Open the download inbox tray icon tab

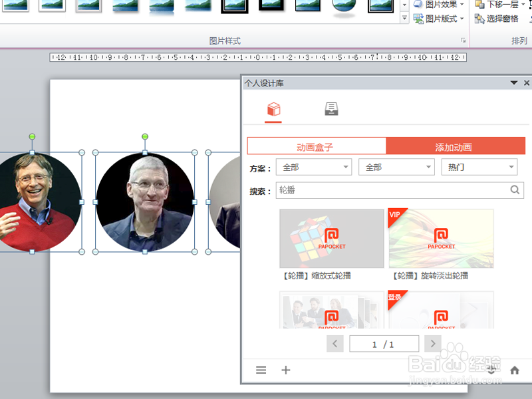click(331, 109)
